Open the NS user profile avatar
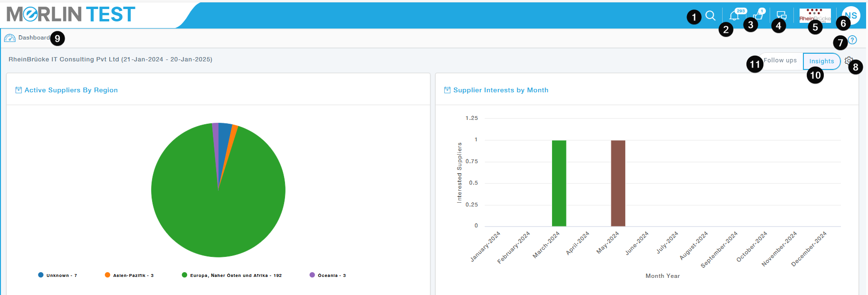 [850, 15]
